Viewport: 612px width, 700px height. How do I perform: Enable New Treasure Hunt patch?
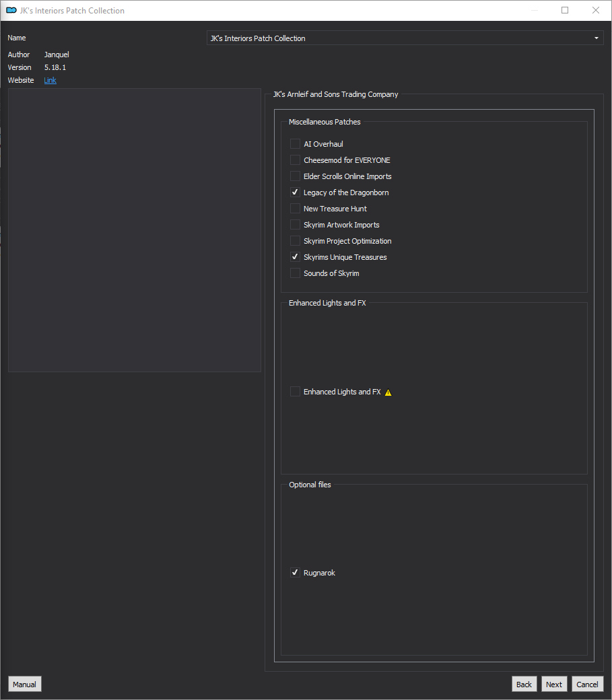pyautogui.click(x=295, y=209)
